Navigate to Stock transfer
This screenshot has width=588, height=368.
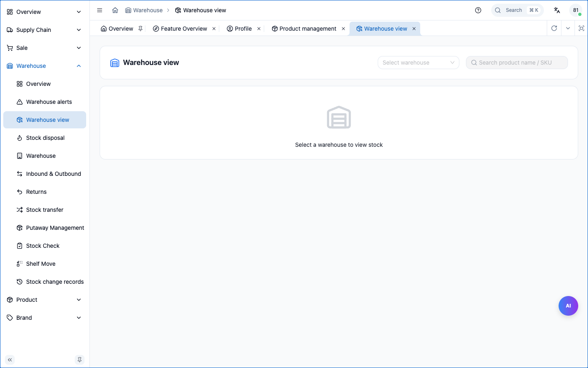click(x=45, y=210)
